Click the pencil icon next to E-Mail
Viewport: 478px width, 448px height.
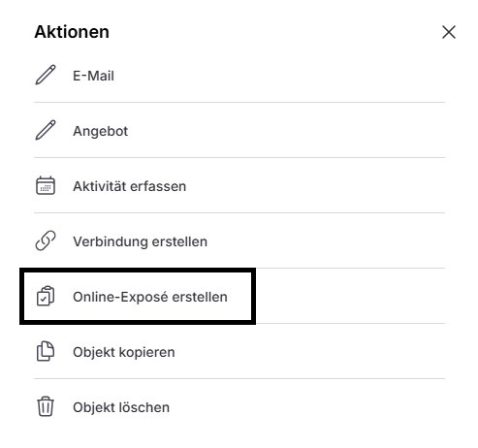[46, 75]
